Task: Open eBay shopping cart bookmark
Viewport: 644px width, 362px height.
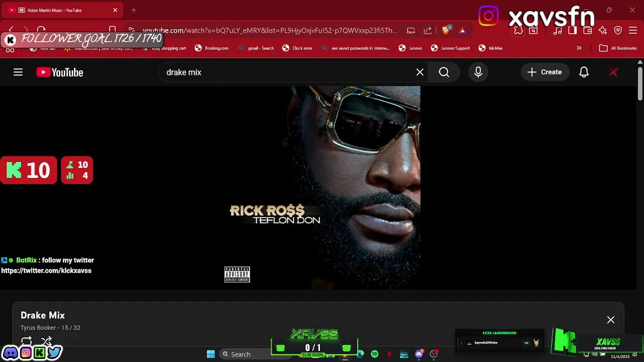Action: coord(164,48)
